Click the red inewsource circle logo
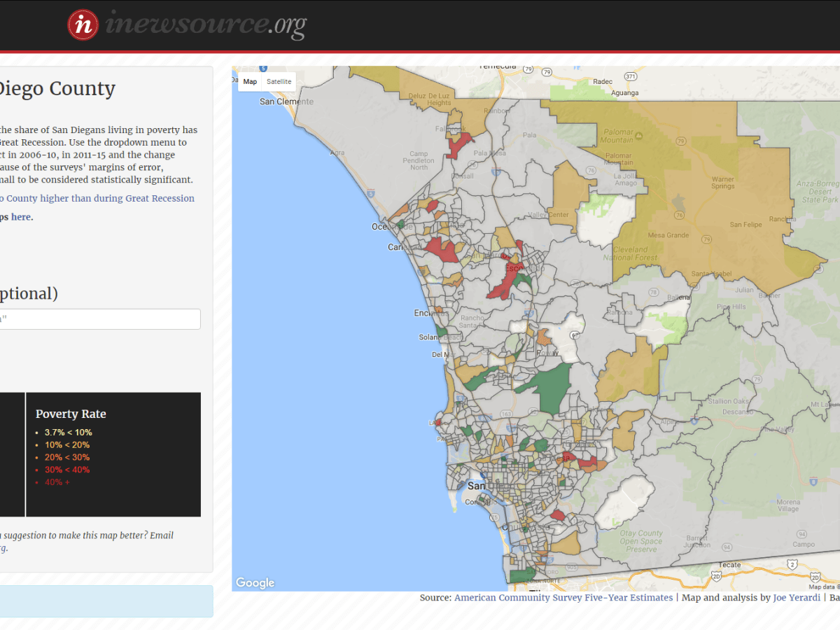 coord(83,25)
